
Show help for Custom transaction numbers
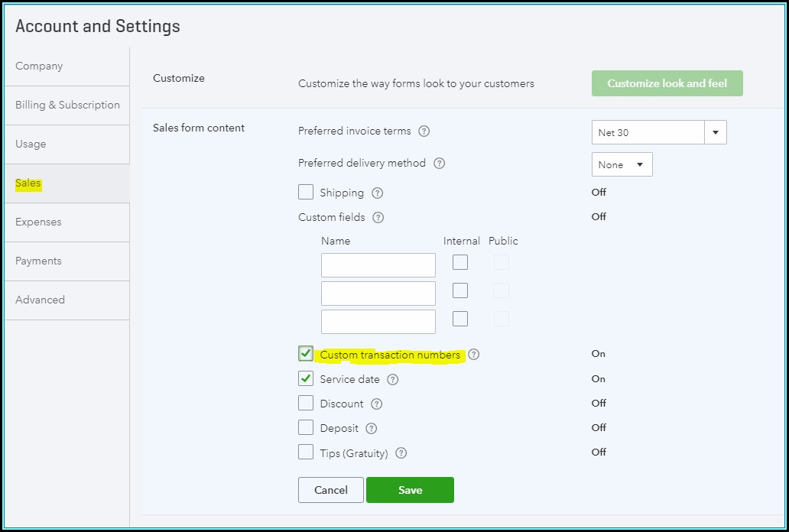pos(474,355)
